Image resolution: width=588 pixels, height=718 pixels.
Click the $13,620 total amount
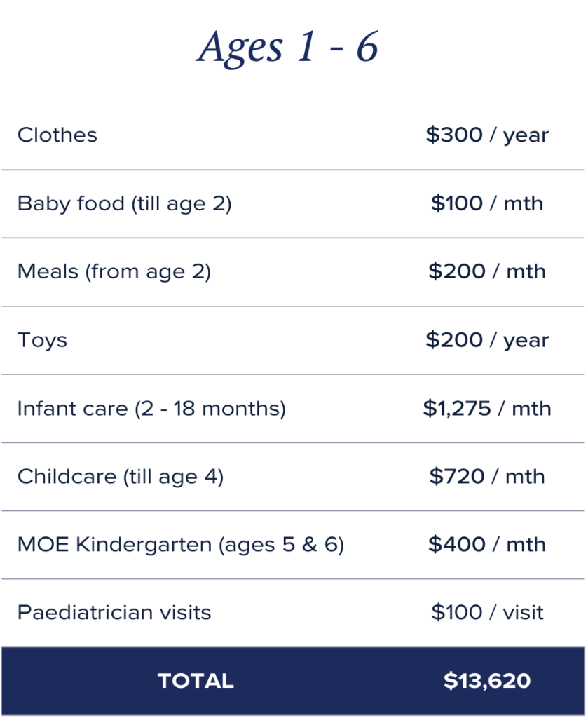point(487,681)
